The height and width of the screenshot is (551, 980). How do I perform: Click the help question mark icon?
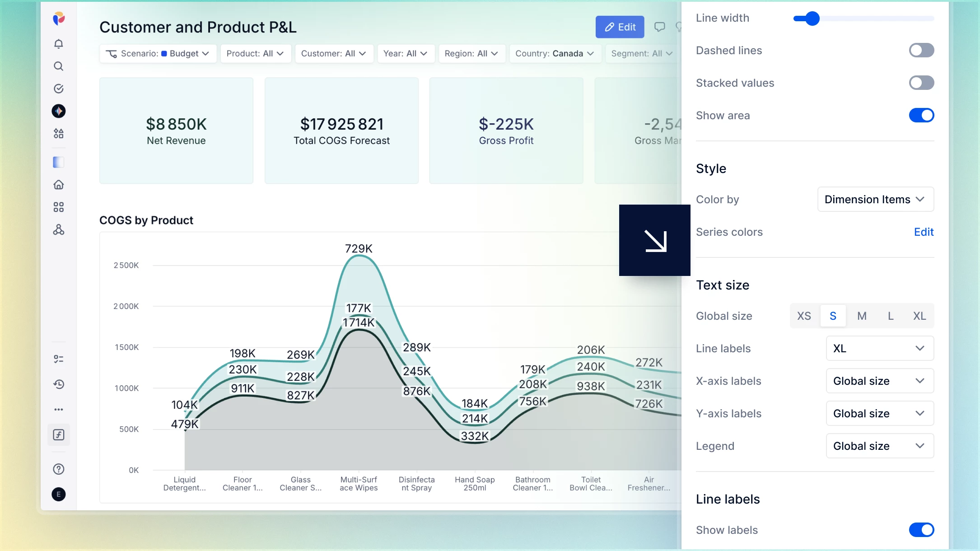(x=59, y=469)
